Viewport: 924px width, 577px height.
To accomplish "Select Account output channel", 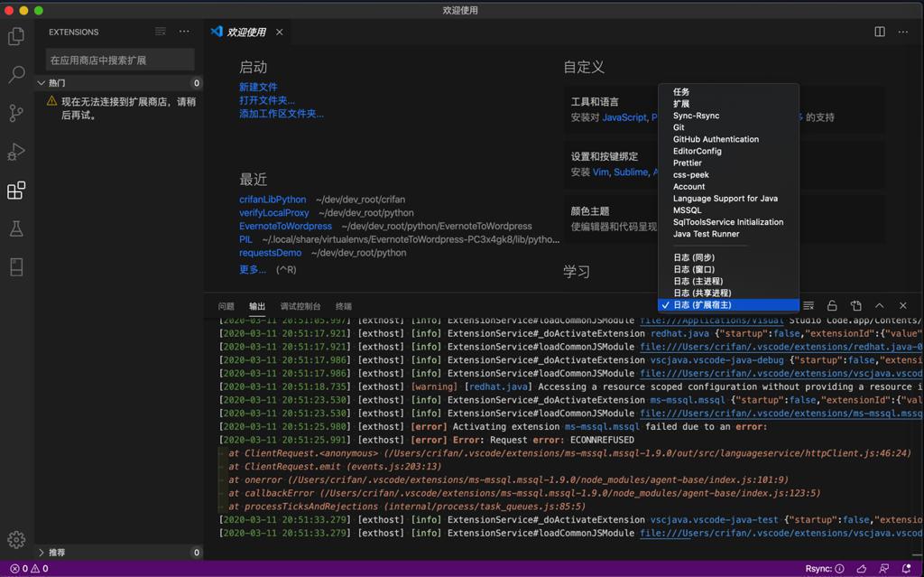I will [x=728, y=186].
